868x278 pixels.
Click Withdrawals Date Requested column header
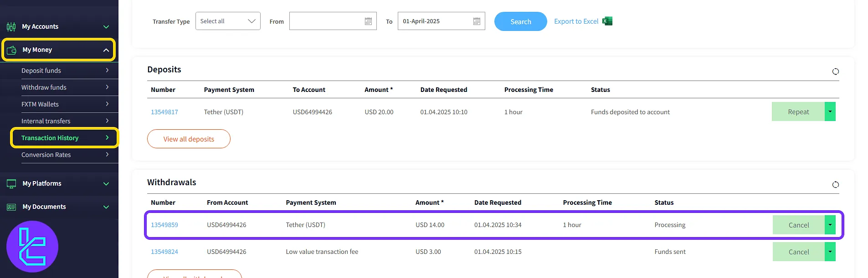coord(498,202)
